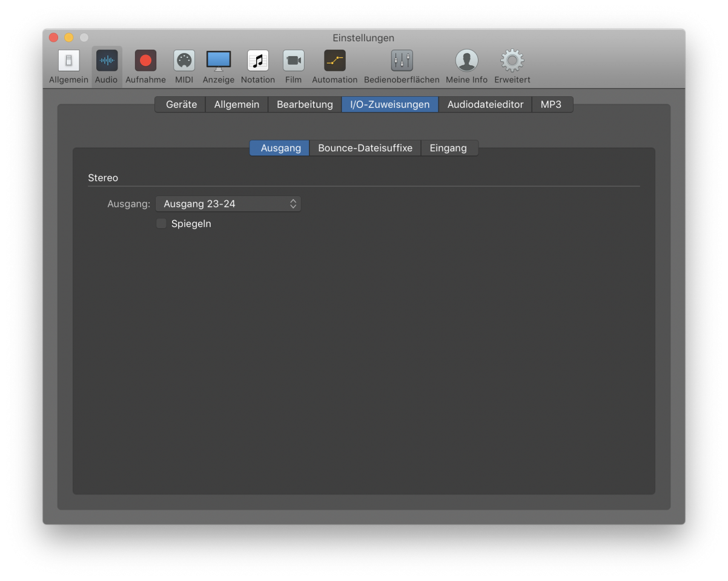
Task: Switch to the Audiodateieditor tab
Action: coord(485,105)
